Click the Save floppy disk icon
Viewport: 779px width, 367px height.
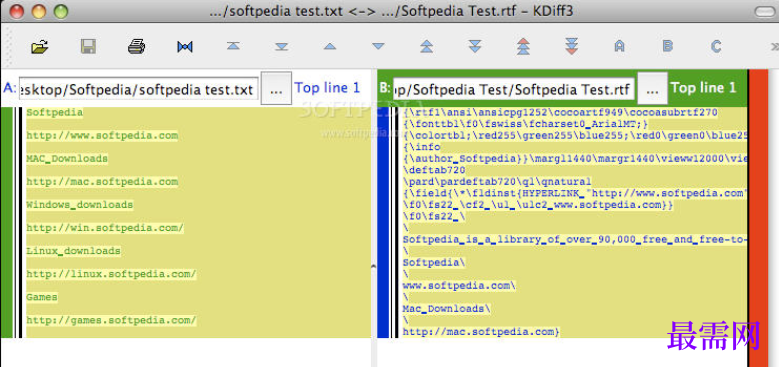pyautogui.click(x=88, y=47)
